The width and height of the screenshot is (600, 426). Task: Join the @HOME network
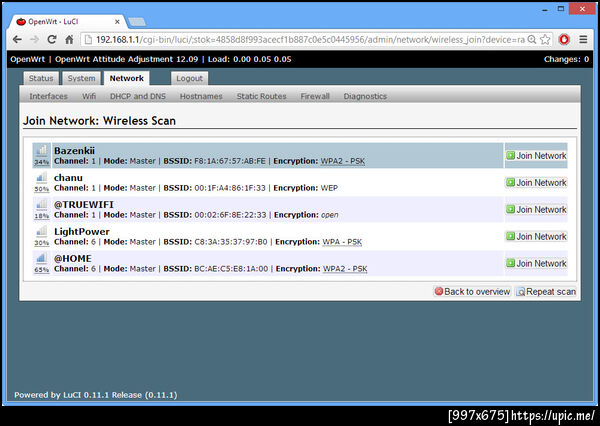pos(536,263)
